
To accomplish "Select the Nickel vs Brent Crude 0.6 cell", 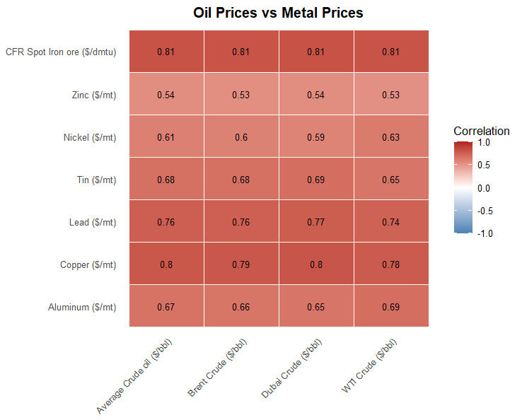I will pyautogui.click(x=241, y=136).
